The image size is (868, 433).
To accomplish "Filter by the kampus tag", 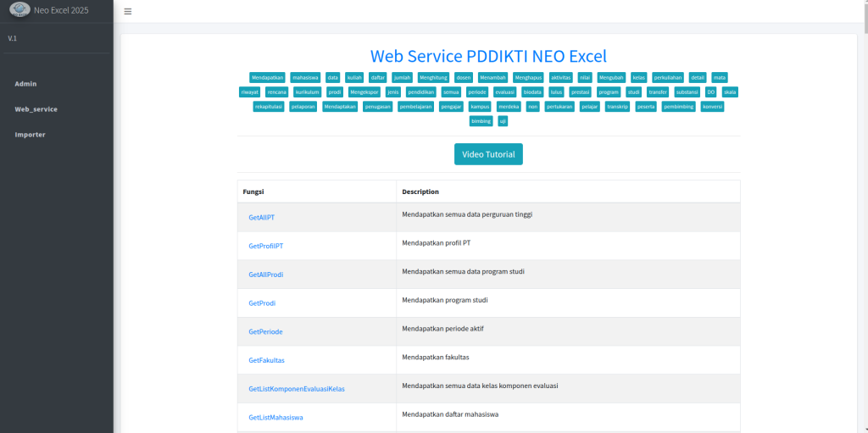I will tap(480, 106).
